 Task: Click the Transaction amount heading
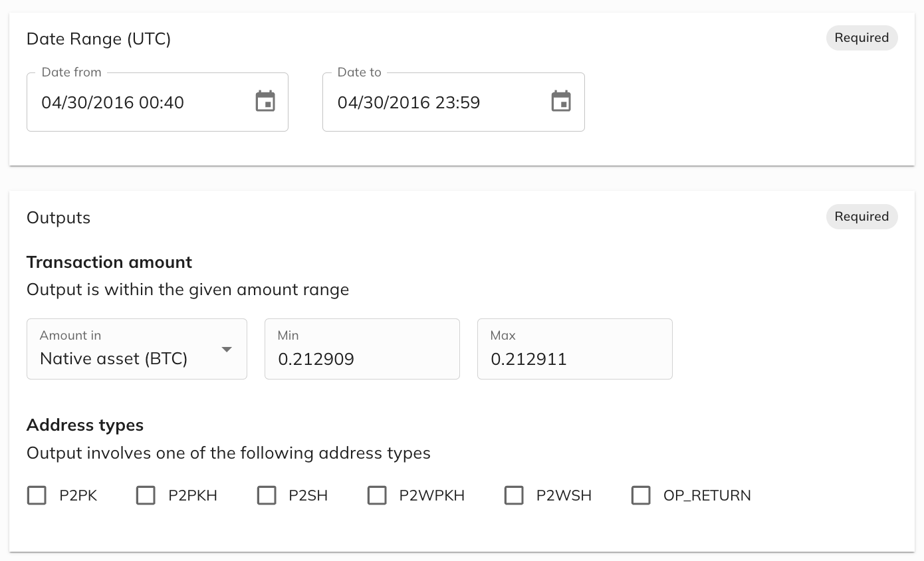pyautogui.click(x=109, y=263)
